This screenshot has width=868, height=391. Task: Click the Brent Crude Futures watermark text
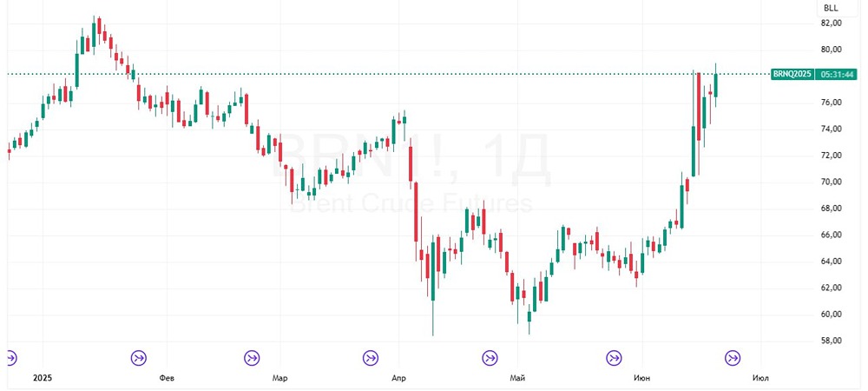pyautogui.click(x=410, y=205)
